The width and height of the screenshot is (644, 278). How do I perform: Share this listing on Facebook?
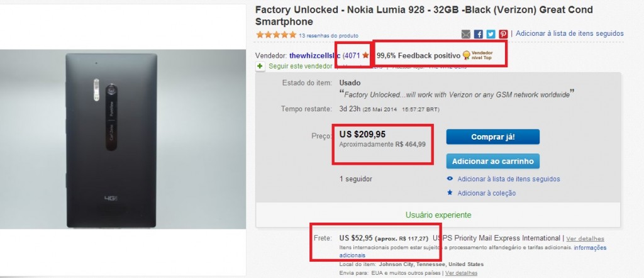point(478,34)
